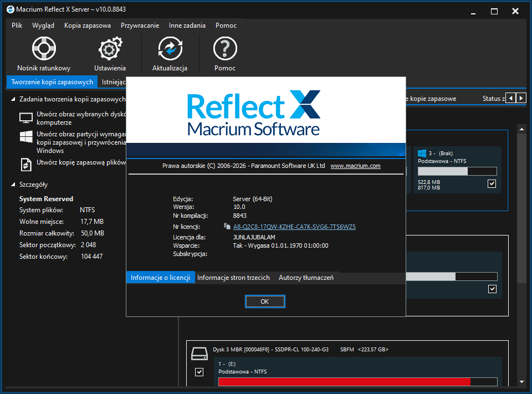This screenshot has height=394, width=532.
Task: Click the vertical scrollbar down arrow
Action: click(x=522, y=382)
